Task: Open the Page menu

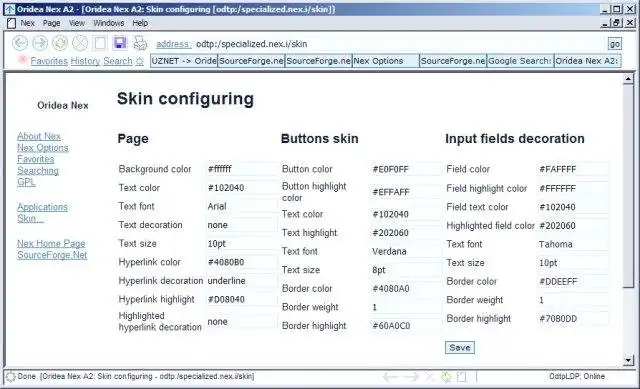Action: click(51, 23)
